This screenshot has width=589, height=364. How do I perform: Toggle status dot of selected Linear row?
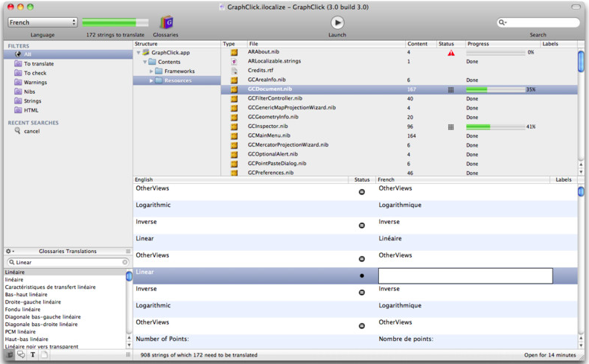[x=362, y=275]
